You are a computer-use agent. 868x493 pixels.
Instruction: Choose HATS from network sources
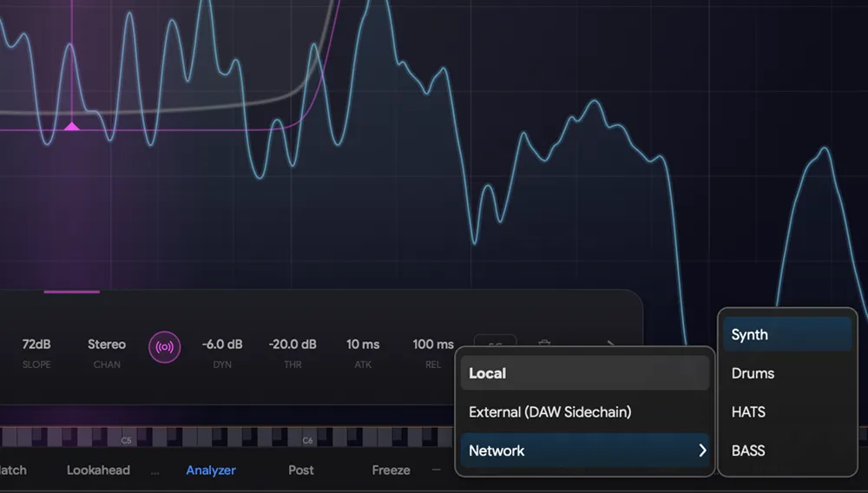(787, 412)
